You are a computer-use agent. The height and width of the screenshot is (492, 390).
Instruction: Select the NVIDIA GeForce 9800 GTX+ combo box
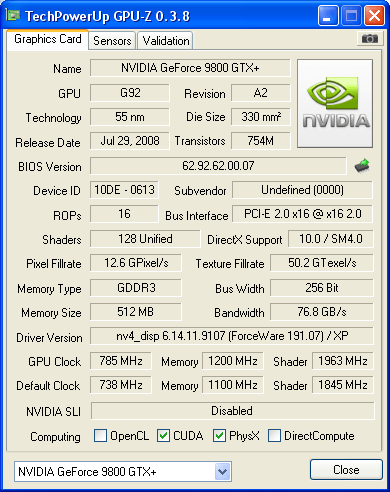point(123,472)
